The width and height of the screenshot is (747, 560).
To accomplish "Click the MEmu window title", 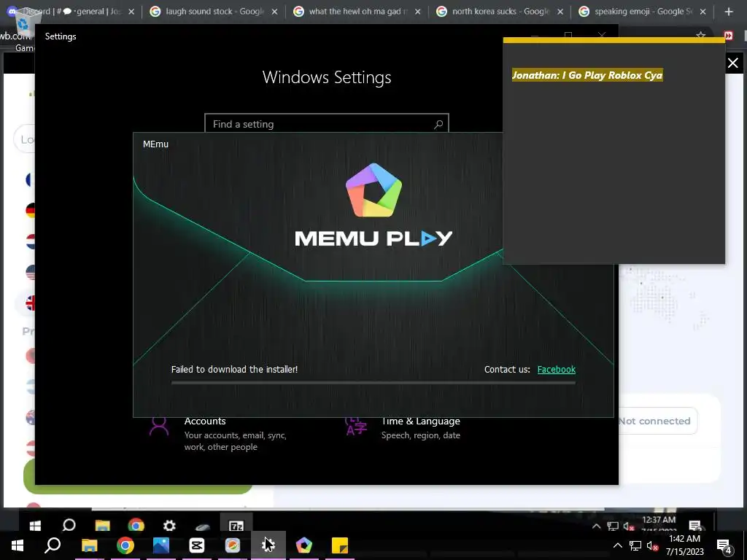I will 156,144.
